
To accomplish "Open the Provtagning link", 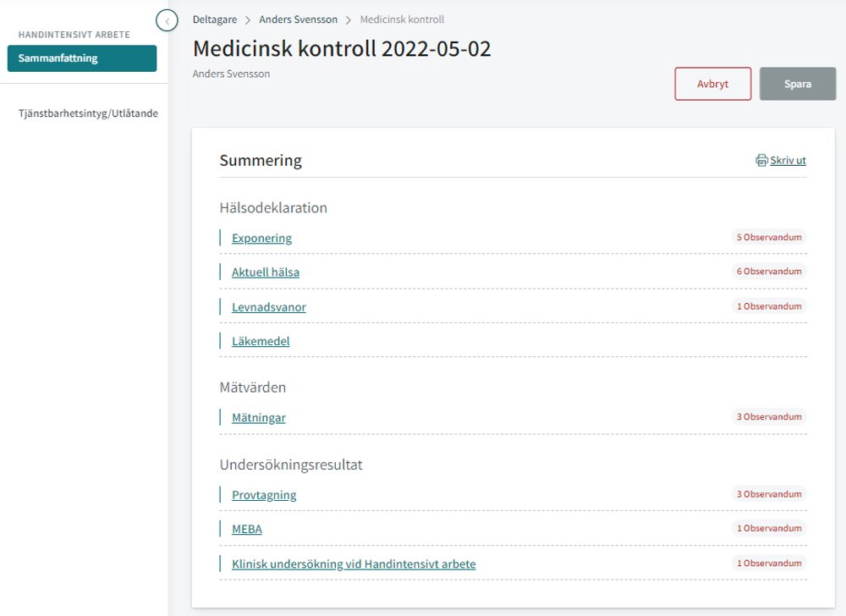I will [264, 495].
